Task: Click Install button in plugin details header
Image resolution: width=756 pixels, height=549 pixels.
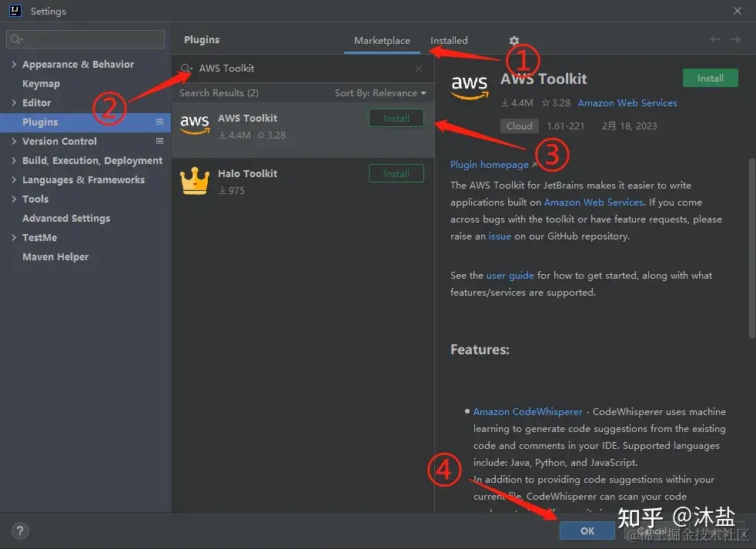Action: pyautogui.click(x=711, y=78)
